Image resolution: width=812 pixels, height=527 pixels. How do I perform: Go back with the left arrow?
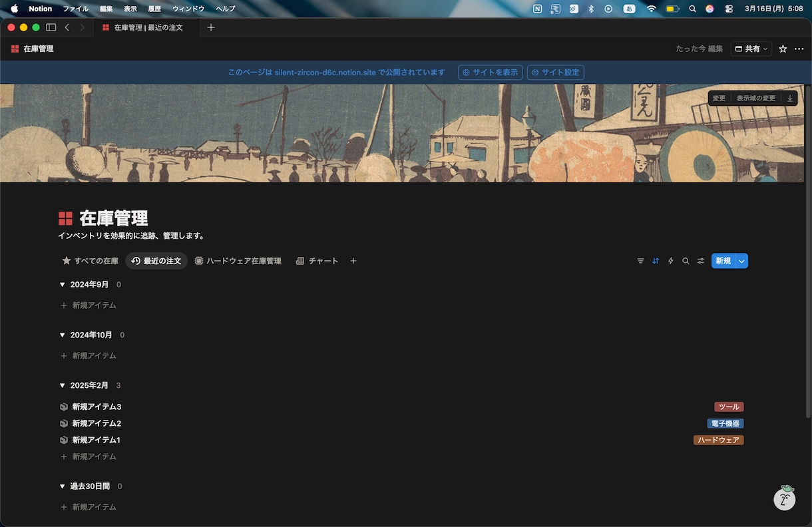pos(67,27)
